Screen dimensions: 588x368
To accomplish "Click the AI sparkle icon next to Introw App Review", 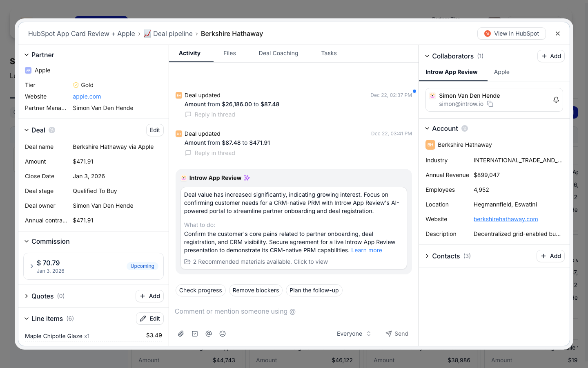I will 247,178.
